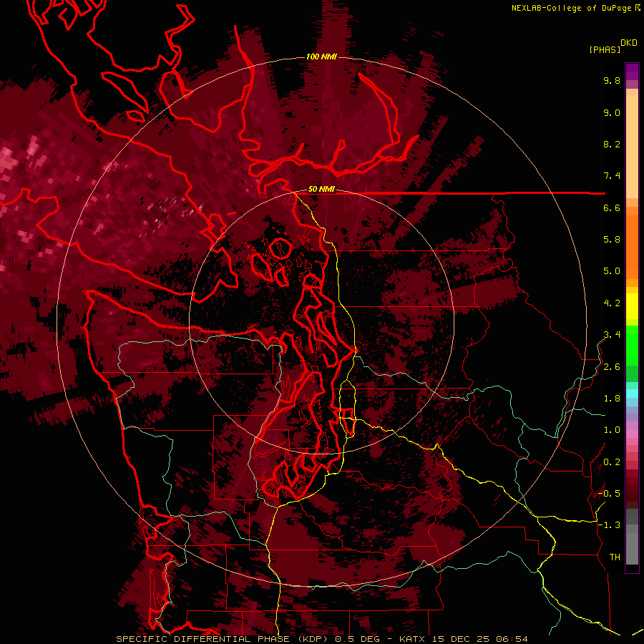
Task: Click the 5.8 color scale value
Action: (x=612, y=240)
